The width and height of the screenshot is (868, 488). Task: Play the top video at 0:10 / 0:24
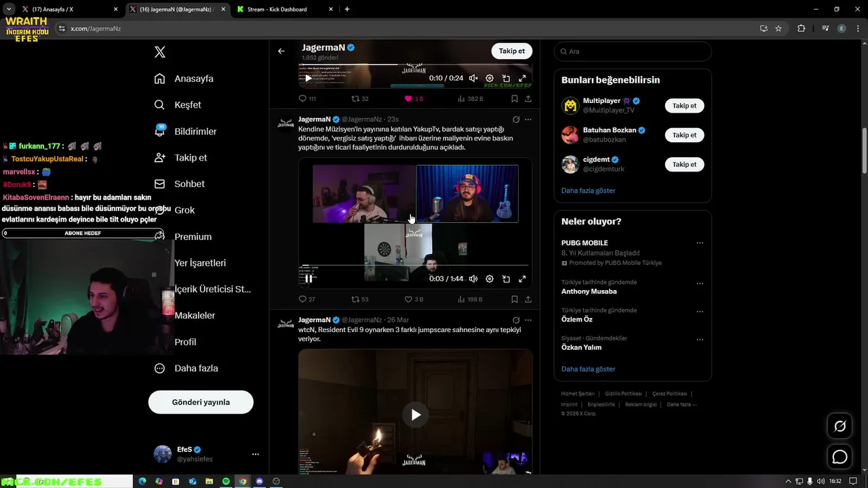tap(309, 78)
